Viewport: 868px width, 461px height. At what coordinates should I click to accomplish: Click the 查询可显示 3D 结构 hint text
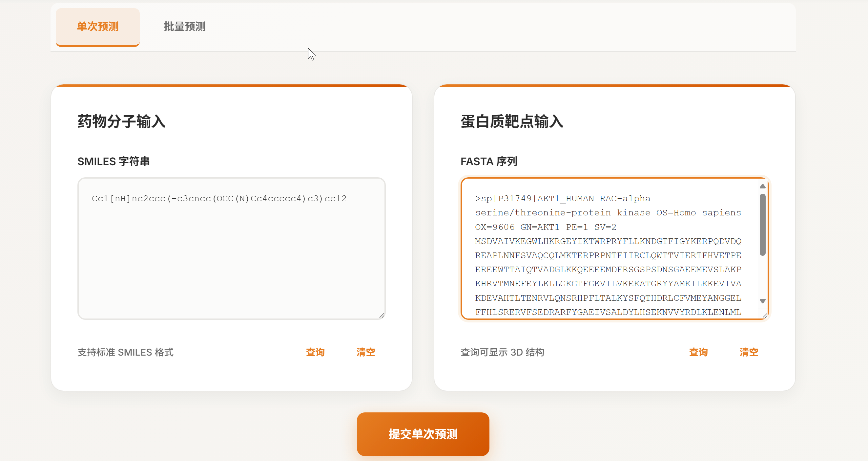(502, 352)
